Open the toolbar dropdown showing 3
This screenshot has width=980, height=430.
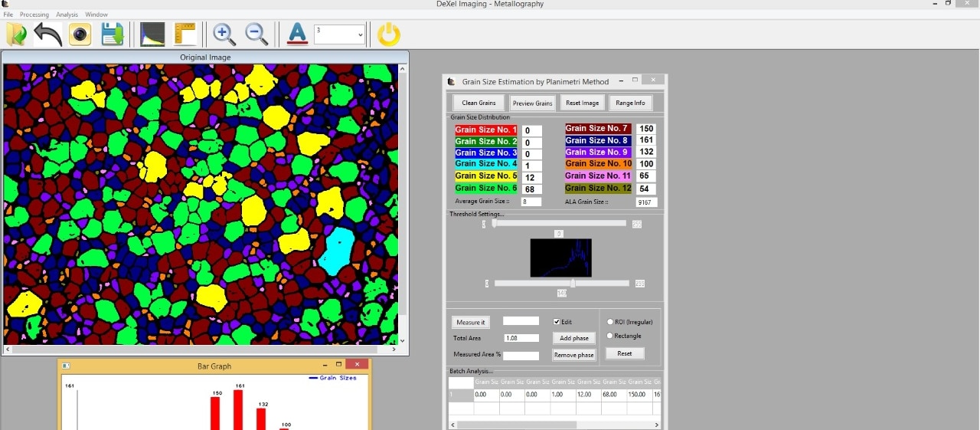coord(339,34)
